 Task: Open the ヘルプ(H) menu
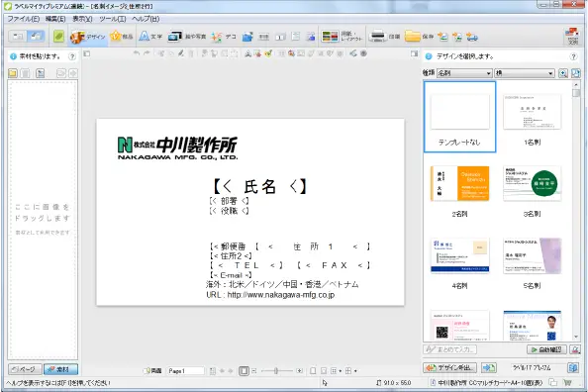click(146, 19)
